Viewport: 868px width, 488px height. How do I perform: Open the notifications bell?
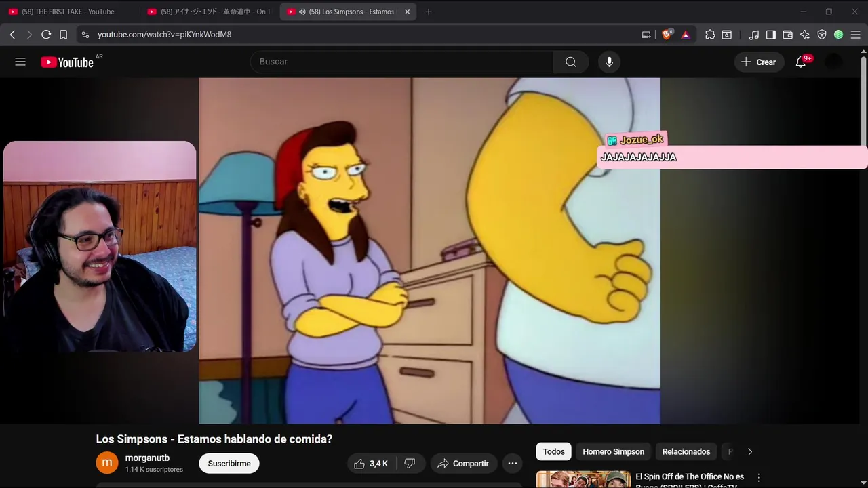coord(801,62)
